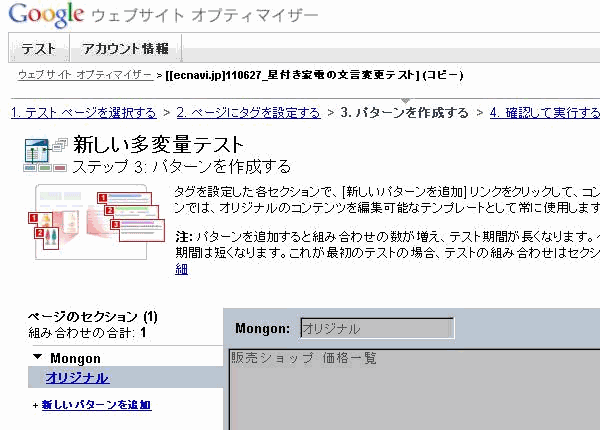Click the Google logo
The height and width of the screenshot is (430, 600).
(46, 15)
